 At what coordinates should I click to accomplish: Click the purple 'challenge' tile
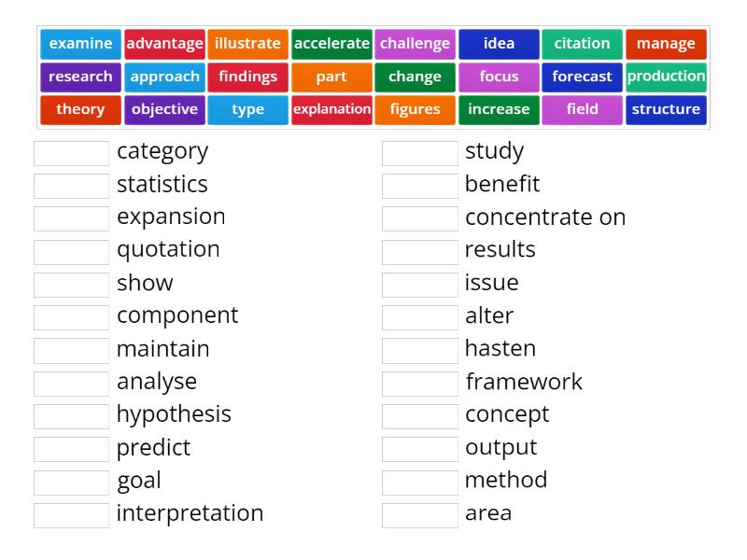(415, 44)
